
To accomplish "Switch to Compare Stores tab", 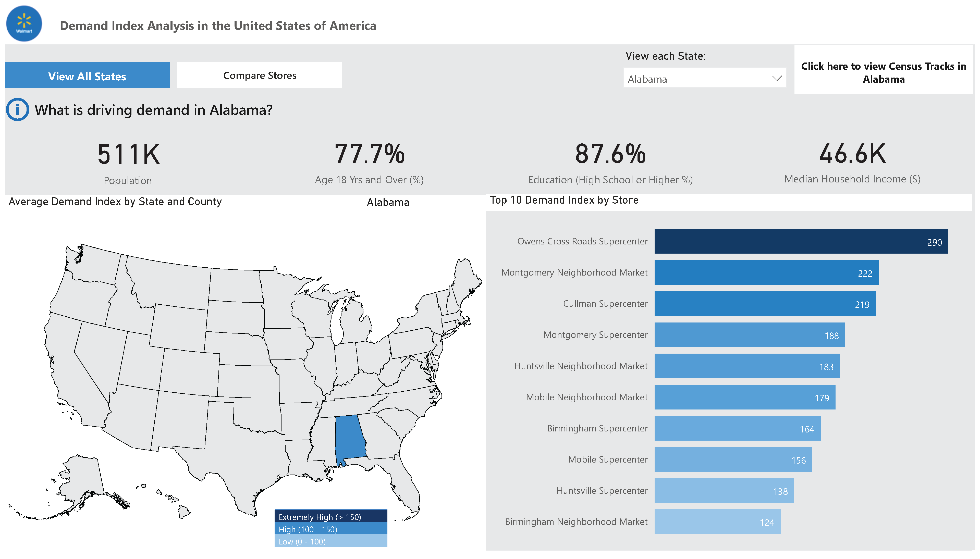I will click(x=260, y=76).
